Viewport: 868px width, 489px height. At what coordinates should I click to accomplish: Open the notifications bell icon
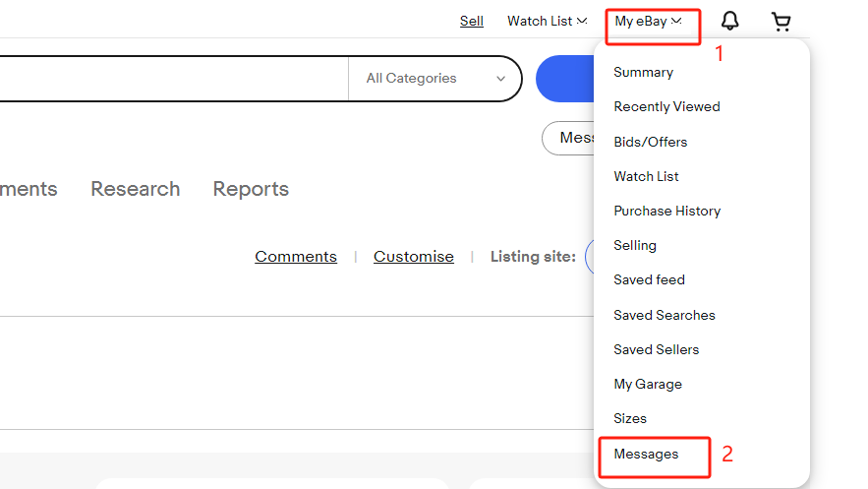pos(729,21)
